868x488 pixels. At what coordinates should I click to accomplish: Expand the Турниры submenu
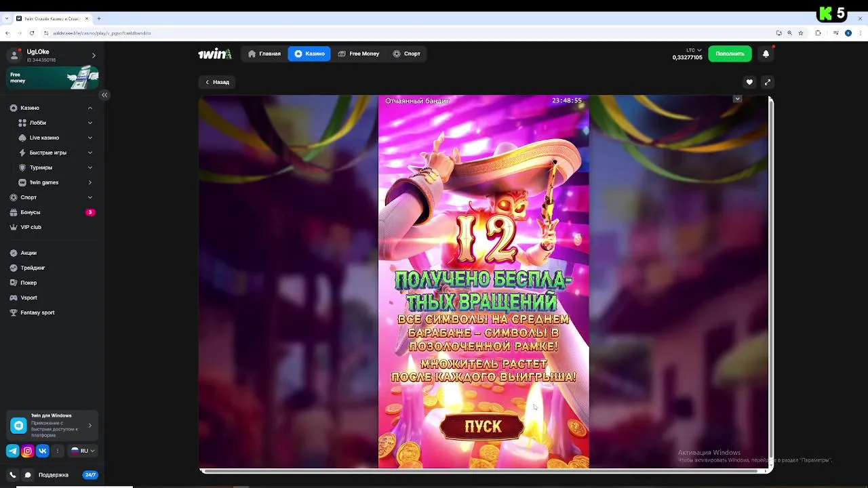tap(90, 167)
